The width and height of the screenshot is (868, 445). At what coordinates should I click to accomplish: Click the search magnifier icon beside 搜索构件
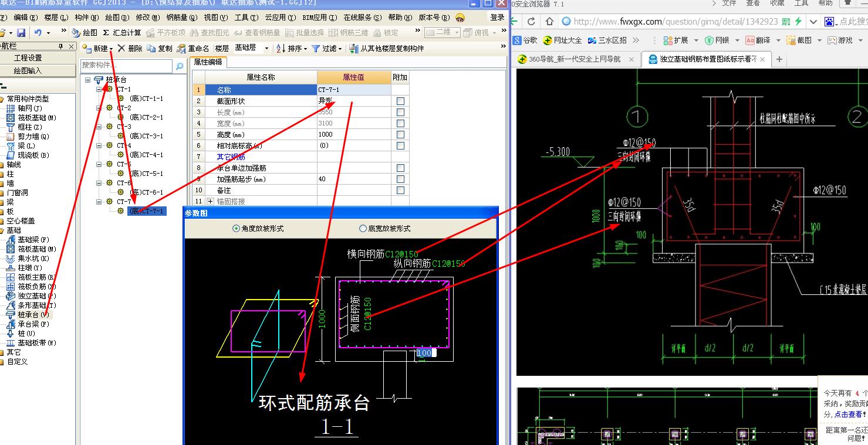tap(180, 66)
